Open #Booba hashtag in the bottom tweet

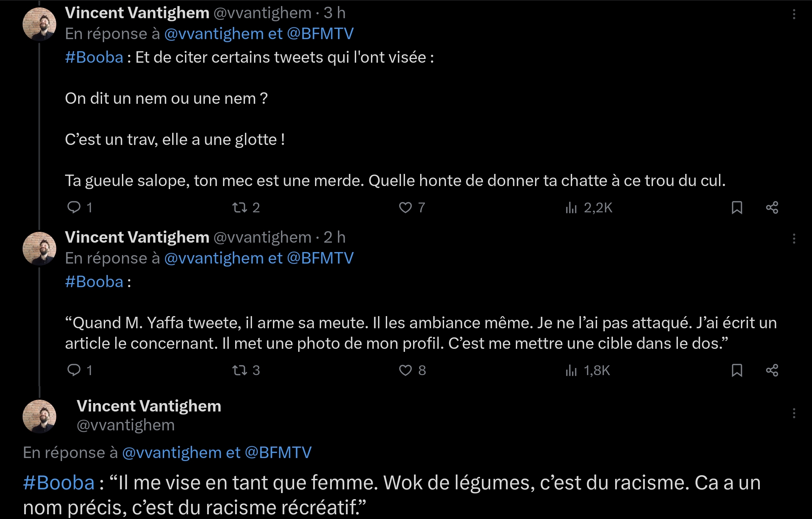[x=59, y=483]
